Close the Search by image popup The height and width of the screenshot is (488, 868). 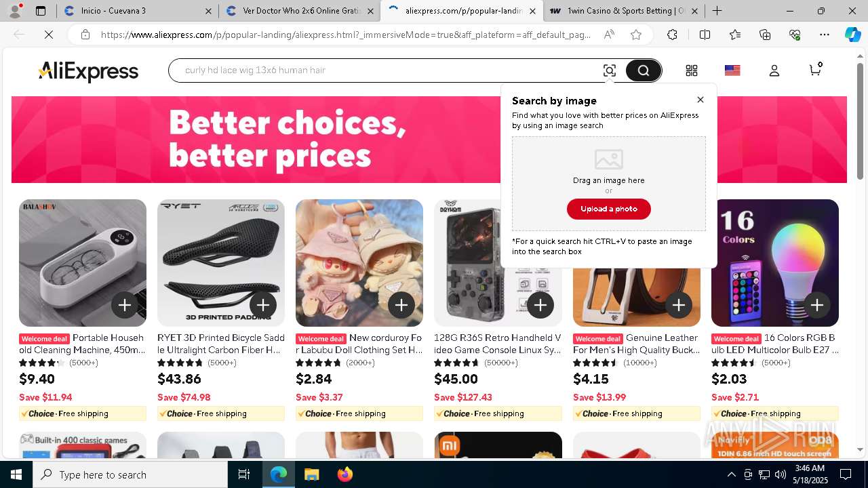[701, 100]
